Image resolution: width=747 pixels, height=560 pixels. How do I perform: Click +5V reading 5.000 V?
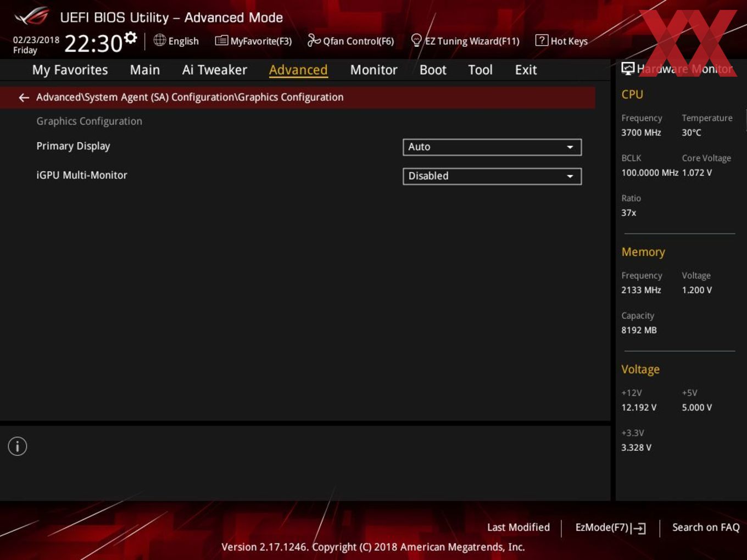[697, 407]
